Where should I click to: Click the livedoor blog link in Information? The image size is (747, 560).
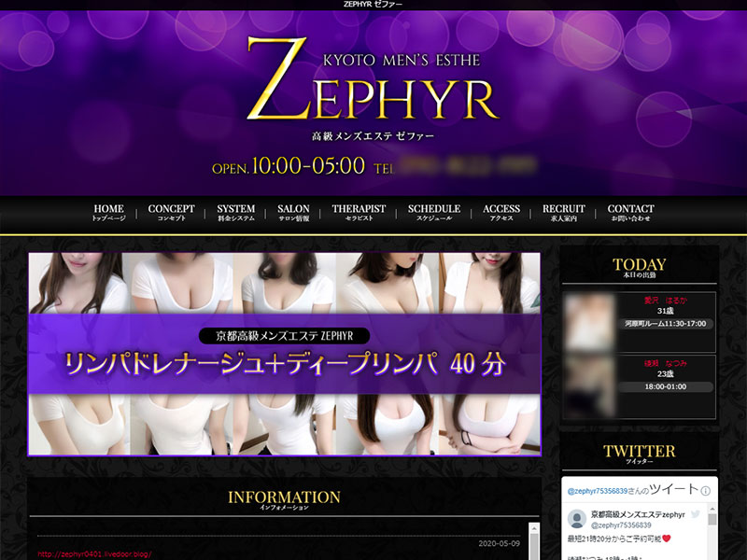point(94,554)
